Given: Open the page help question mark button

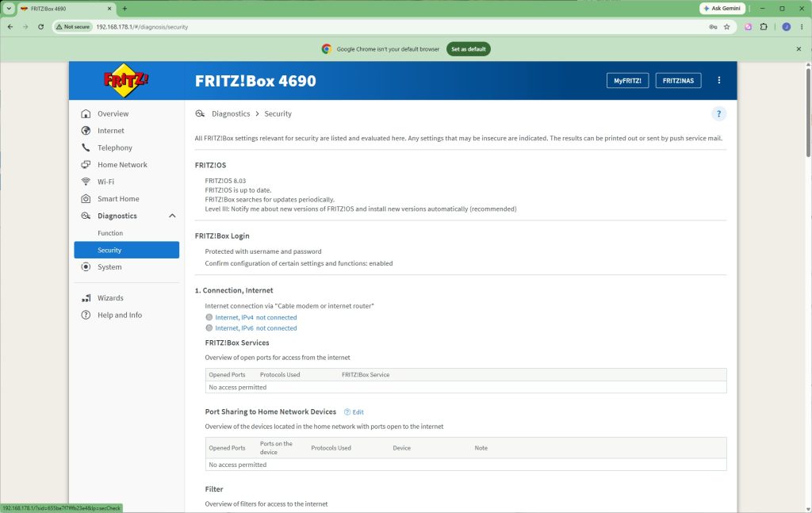Looking at the screenshot, I should [x=718, y=114].
